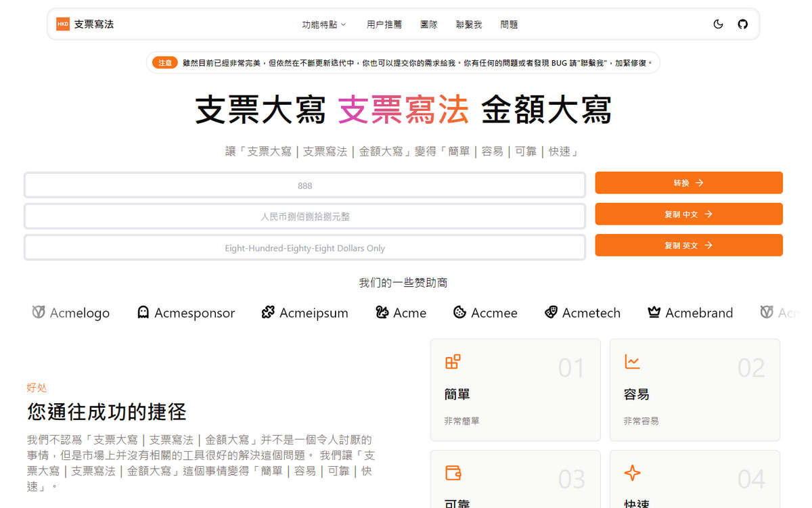This screenshot has width=812, height=508.
Task: Click the 快速 card sparkle icon
Action: coord(632,473)
